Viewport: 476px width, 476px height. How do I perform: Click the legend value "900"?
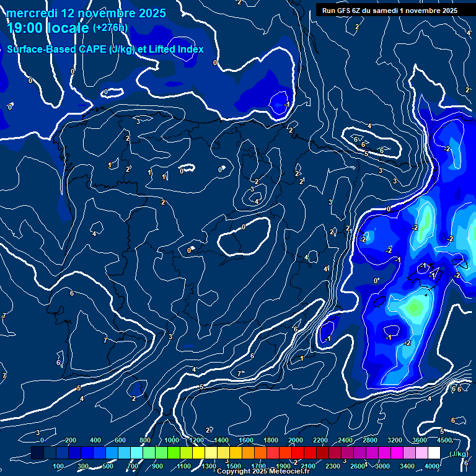tap(157, 466)
